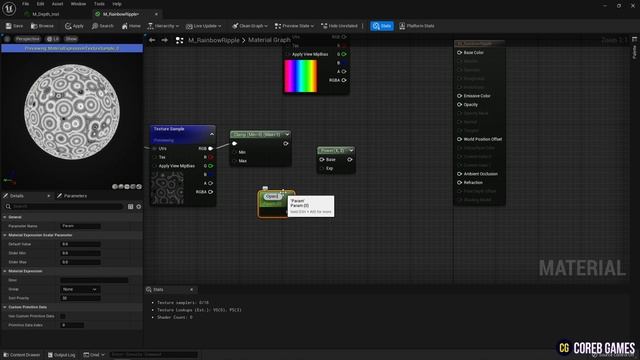
Task: Open Platform Stats panel
Action: point(417,26)
